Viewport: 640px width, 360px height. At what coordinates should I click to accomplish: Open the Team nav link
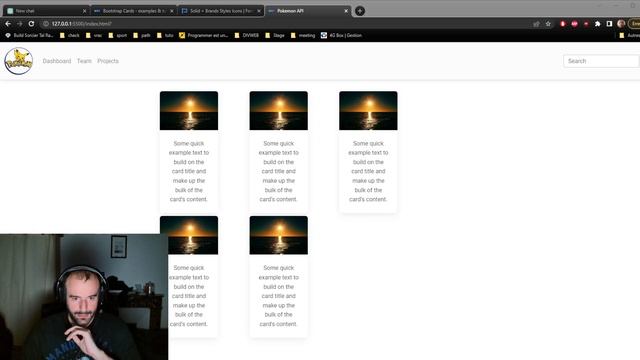click(x=84, y=61)
